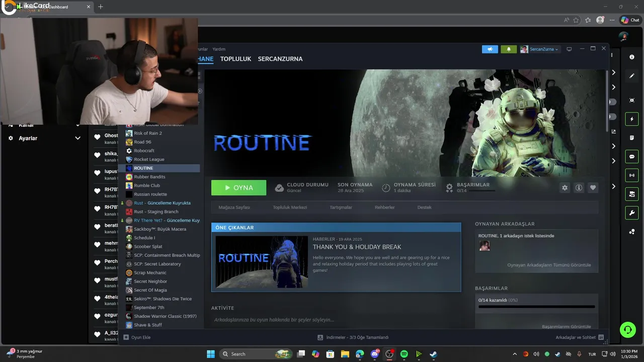
Task: Open the game info circle icon
Action: point(579,188)
